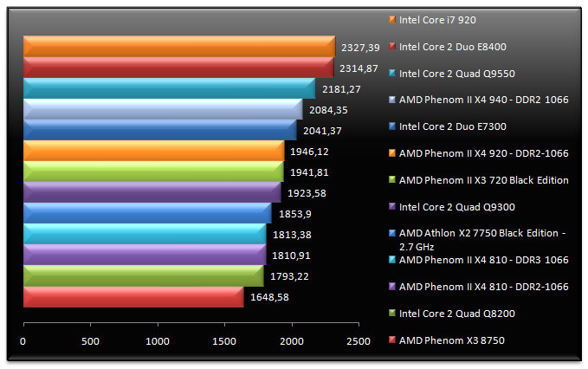This screenshot has width=588, height=369.
Task: Select the green bar valued 1941,81
Action: [154, 172]
